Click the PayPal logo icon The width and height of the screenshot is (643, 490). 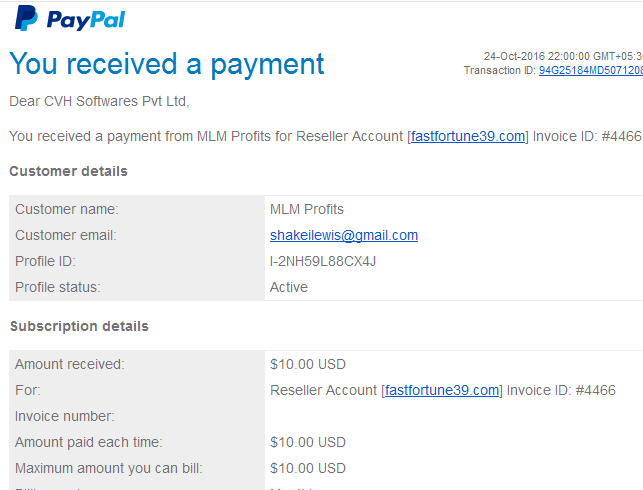tap(26, 18)
